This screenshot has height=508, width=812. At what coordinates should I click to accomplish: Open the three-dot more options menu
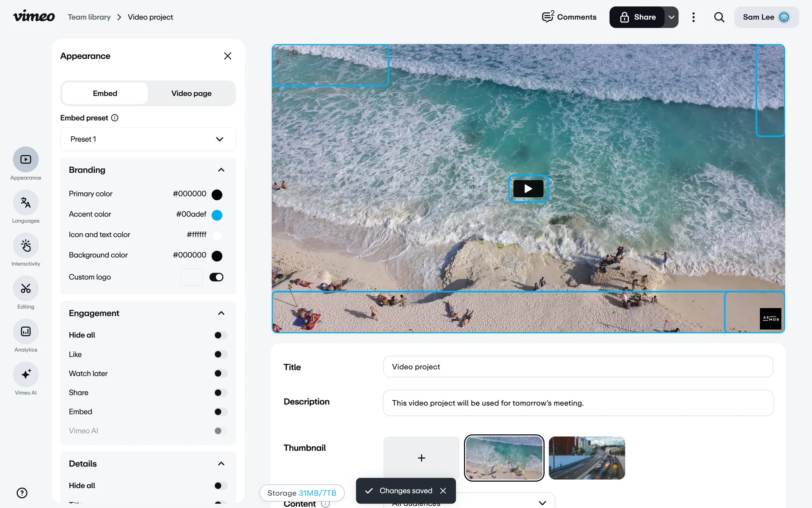point(693,17)
